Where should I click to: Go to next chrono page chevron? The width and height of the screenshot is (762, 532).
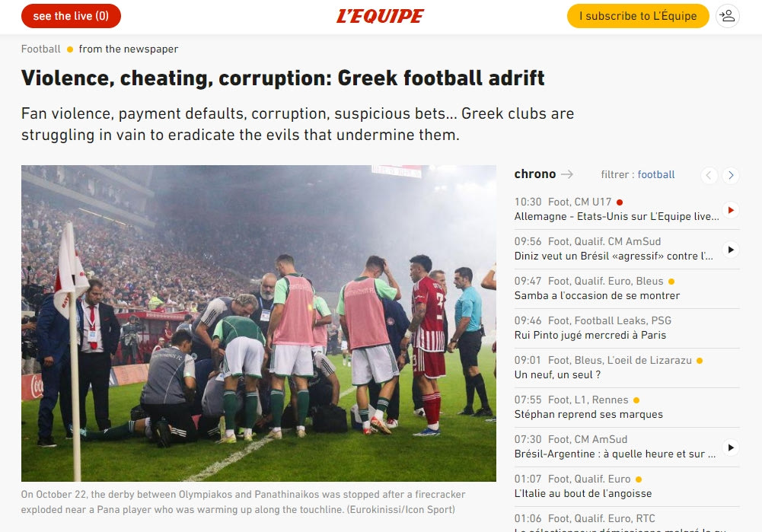(731, 175)
